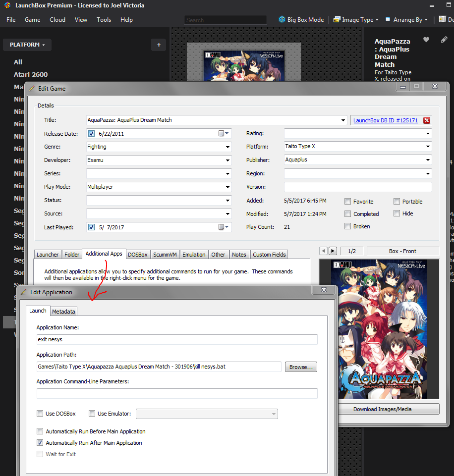Image resolution: width=454 pixels, height=476 pixels.
Task: Open the Source dropdown
Action: (x=227, y=213)
